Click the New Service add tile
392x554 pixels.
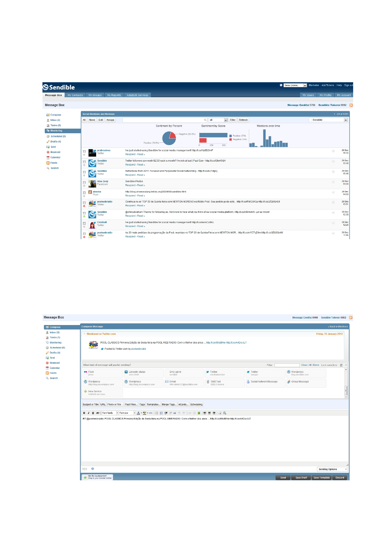[x=103, y=392]
